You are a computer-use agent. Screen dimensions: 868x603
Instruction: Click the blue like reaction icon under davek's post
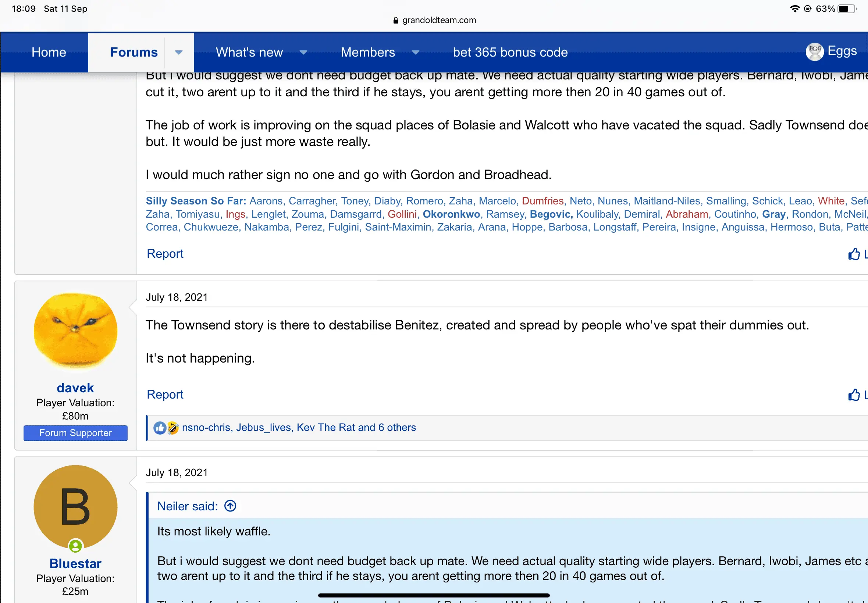tap(160, 428)
